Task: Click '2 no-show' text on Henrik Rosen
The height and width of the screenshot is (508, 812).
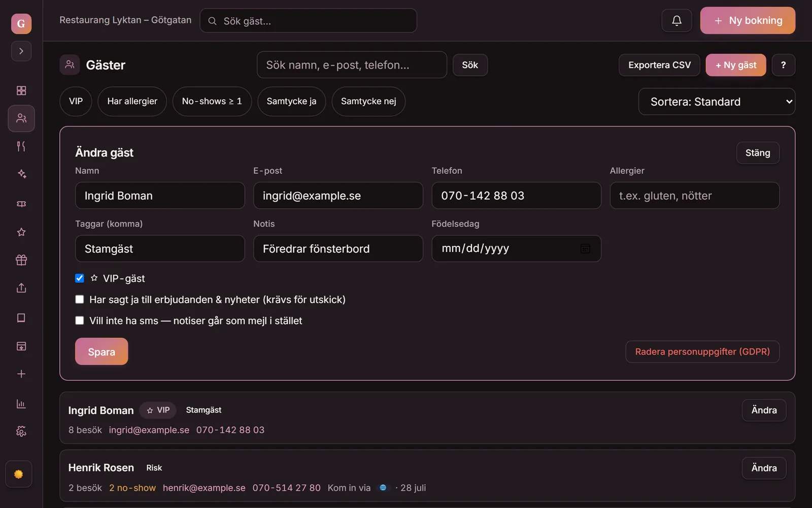Action: tap(132, 488)
